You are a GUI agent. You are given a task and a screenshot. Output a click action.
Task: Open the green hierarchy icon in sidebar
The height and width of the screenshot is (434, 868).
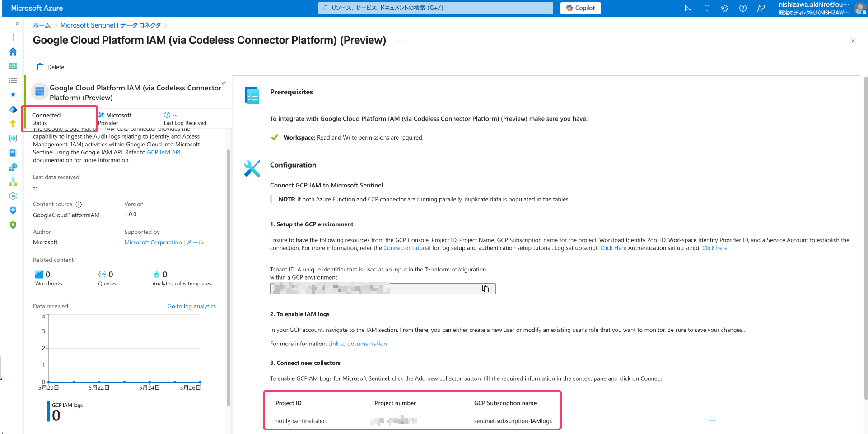click(x=13, y=182)
